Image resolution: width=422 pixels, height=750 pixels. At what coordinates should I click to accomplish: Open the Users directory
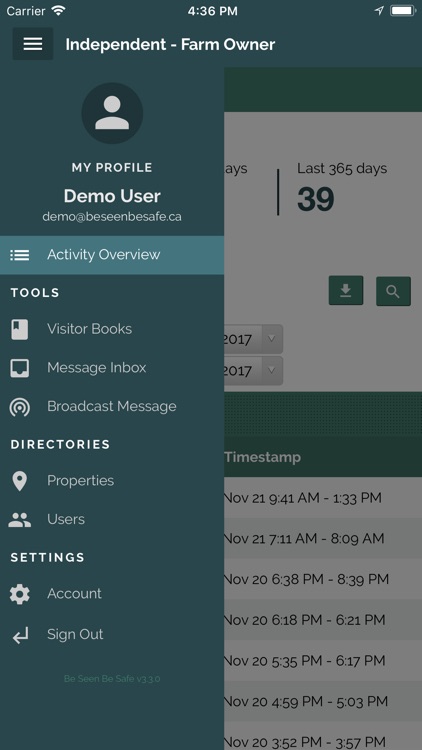click(112, 519)
